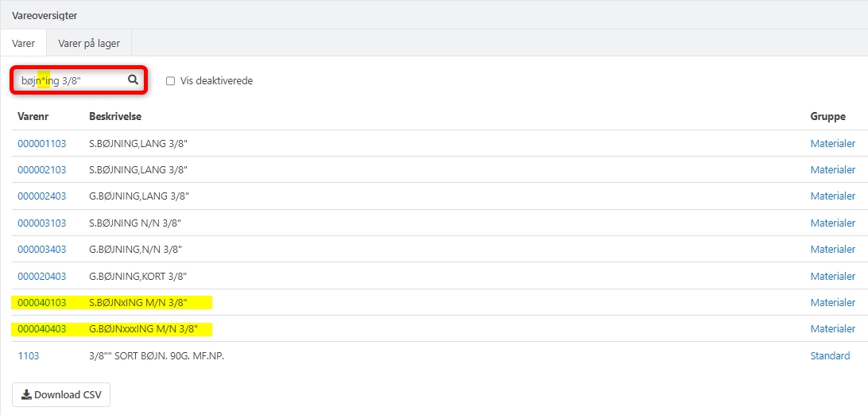Open highlighted item 000040103
Screen dimensions: 868x415
click(42, 303)
